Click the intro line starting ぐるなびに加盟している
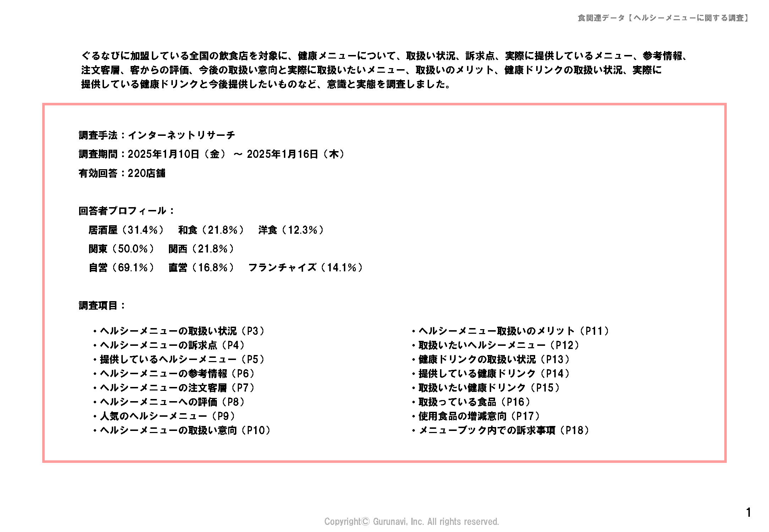This screenshot has height=532, width=769. tap(385, 56)
